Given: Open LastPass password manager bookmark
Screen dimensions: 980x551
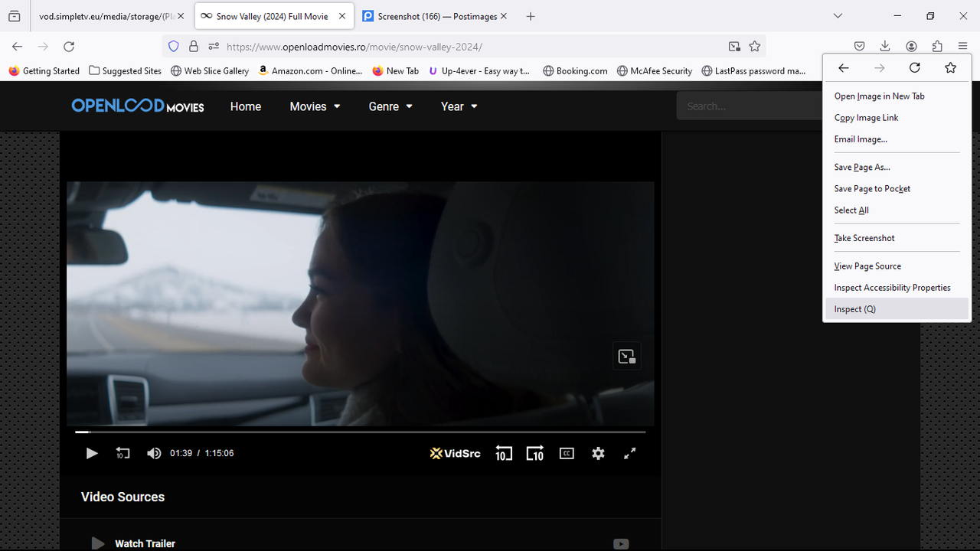Looking at the screenshot, I should pos(754,71).
